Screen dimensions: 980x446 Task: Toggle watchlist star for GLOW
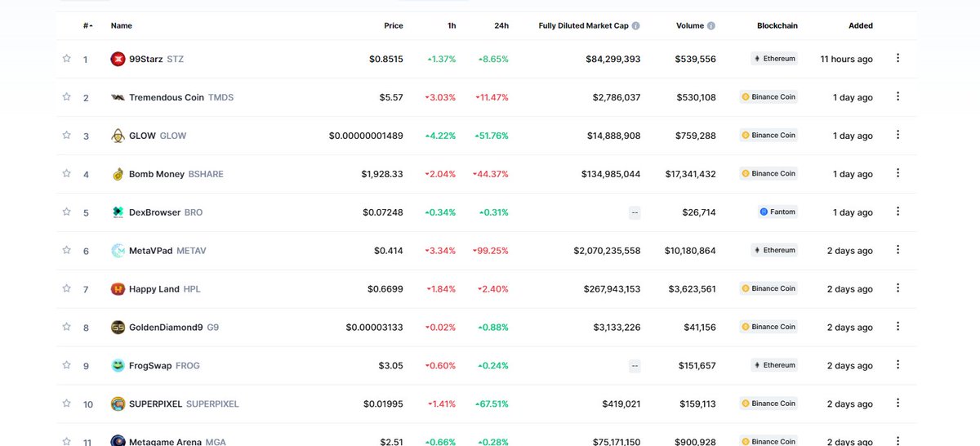point(67,135)
